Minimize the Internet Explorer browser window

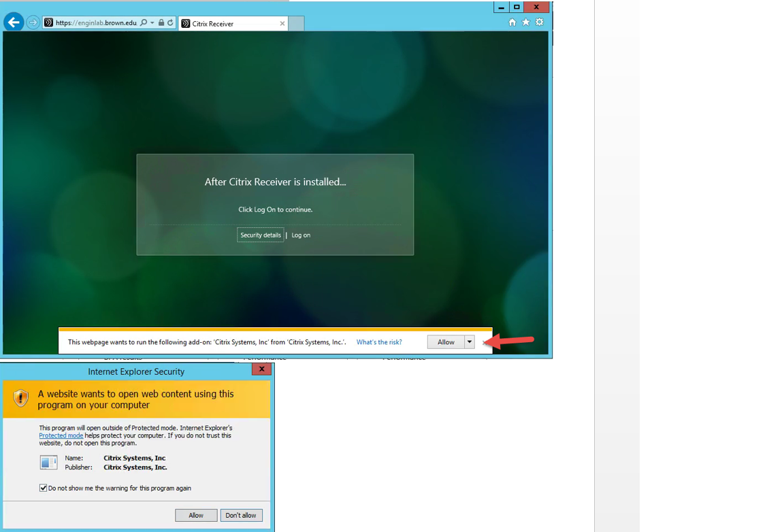[x=501, y=7]
